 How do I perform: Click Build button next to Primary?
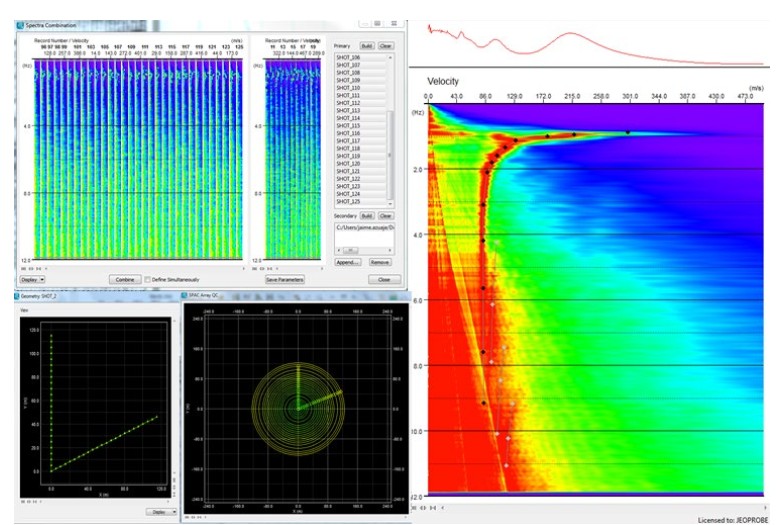pos(366,45)
